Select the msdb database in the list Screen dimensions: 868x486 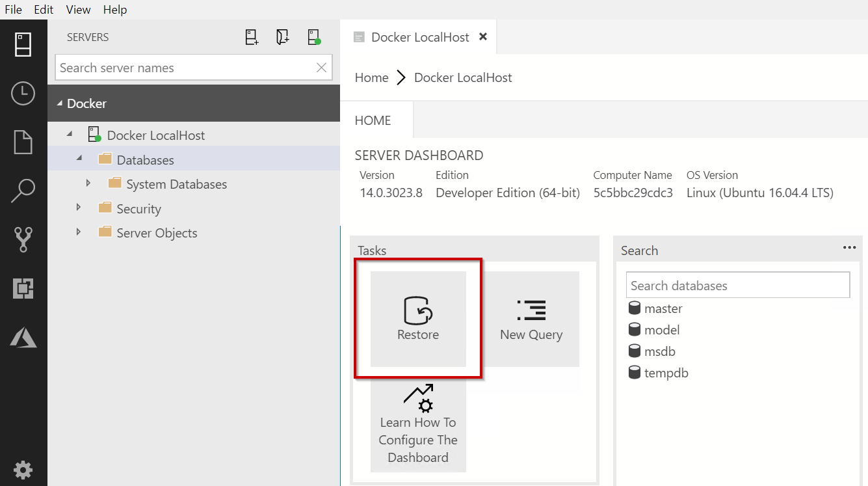coord(659,351)
